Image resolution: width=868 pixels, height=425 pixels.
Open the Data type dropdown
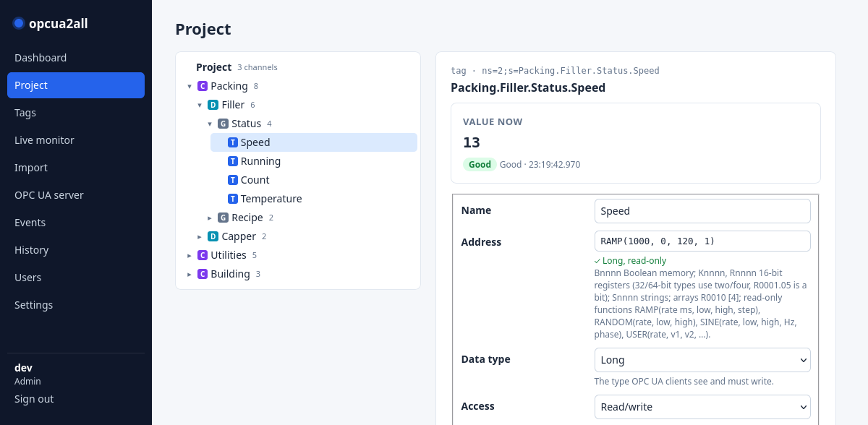click(702, 360)
